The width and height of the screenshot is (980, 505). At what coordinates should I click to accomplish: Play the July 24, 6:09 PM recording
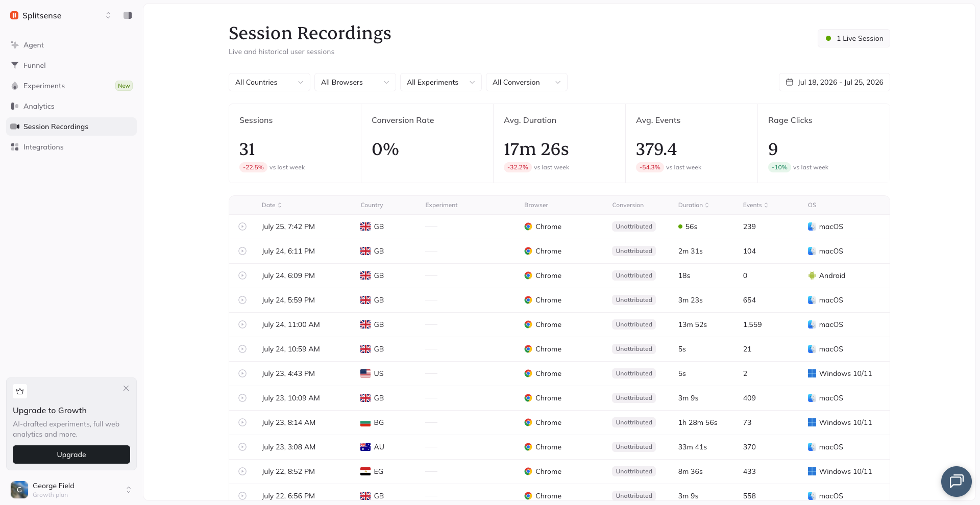point(242,275)
